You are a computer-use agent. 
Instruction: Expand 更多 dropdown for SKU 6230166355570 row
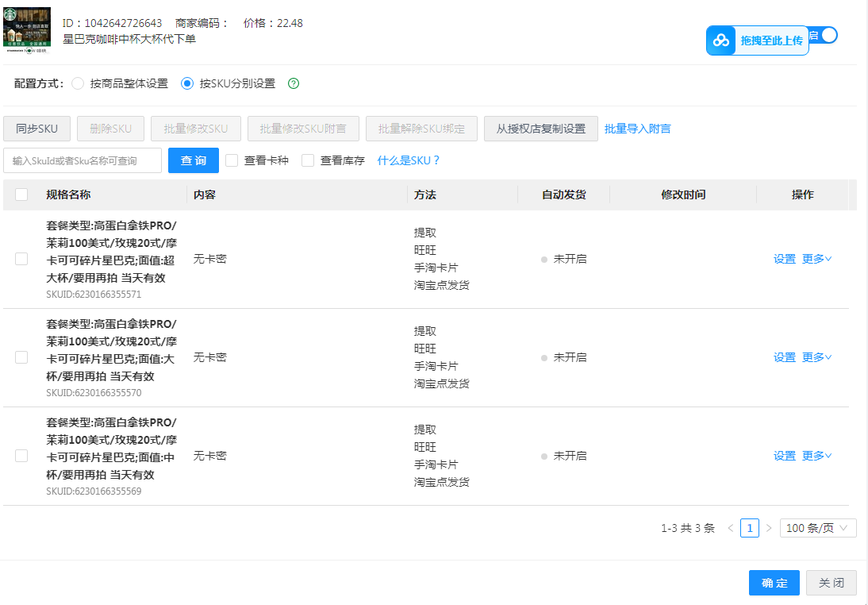(x=816, y=357)
